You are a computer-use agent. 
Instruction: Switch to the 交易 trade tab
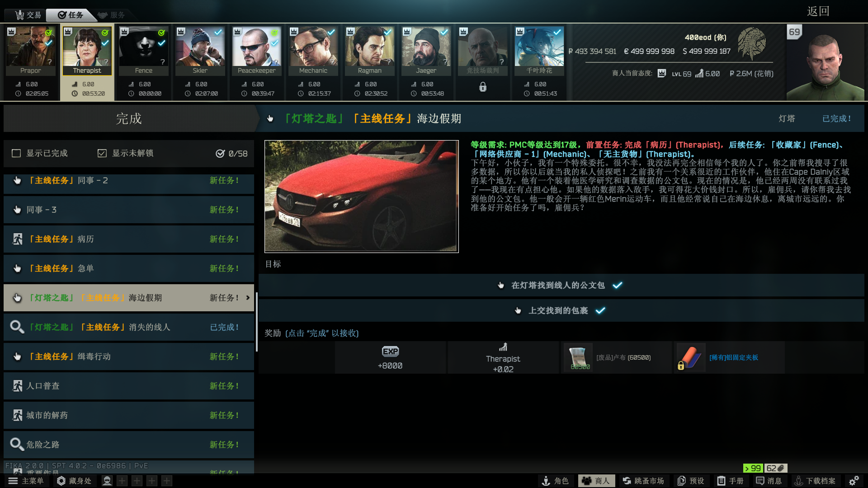coord(28,15)
